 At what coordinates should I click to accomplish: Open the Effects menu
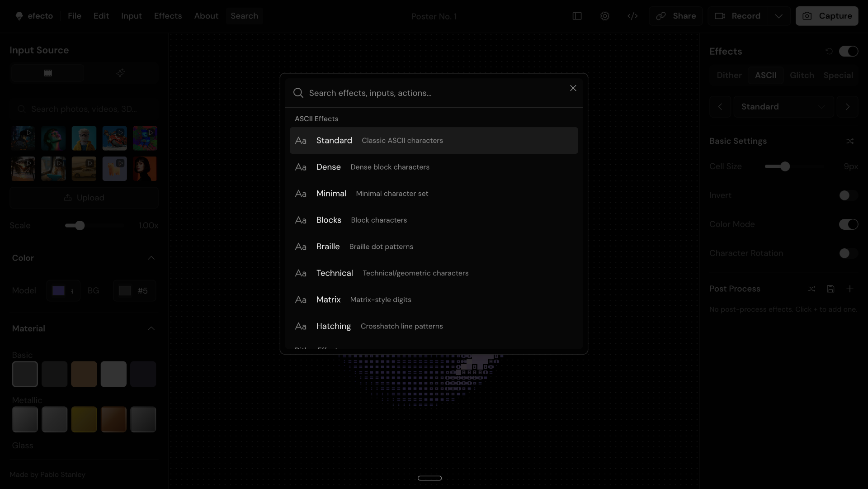(168, 16)
